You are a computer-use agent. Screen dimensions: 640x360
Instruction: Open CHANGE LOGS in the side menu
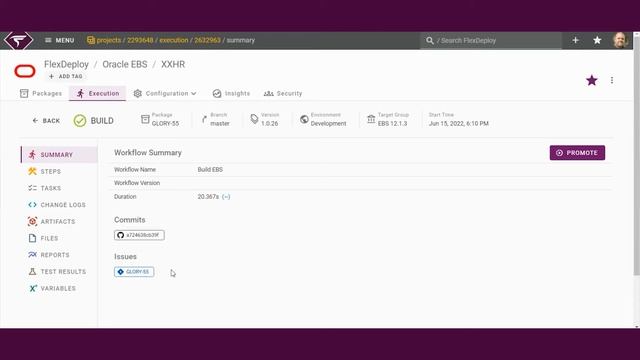pyautogui.click(x=59, y=205)
